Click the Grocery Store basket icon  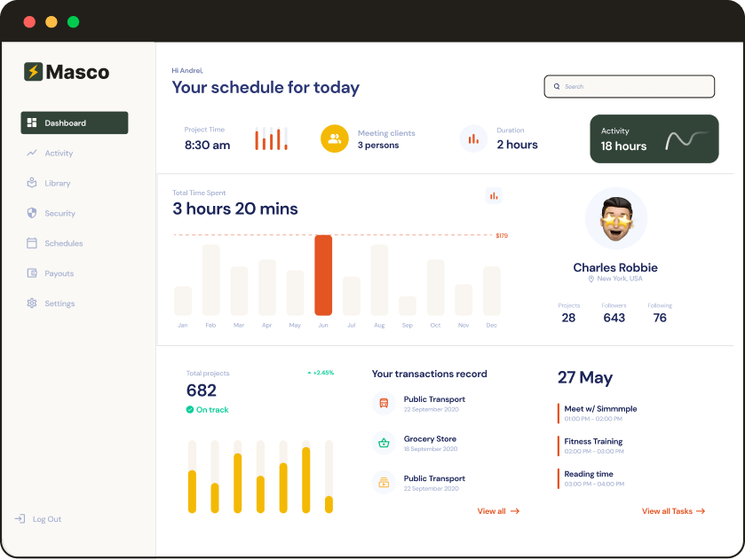tap(384, 443)
